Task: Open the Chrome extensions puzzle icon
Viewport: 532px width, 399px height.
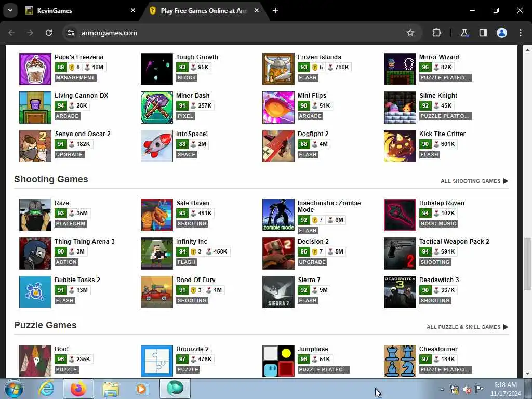Action: click(x=436, y=33)
